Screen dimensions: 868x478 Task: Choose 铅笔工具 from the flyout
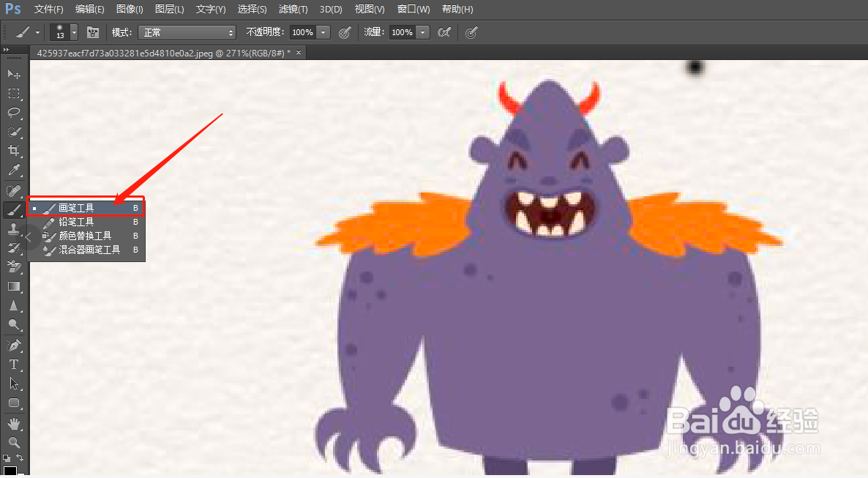(86, 222)
